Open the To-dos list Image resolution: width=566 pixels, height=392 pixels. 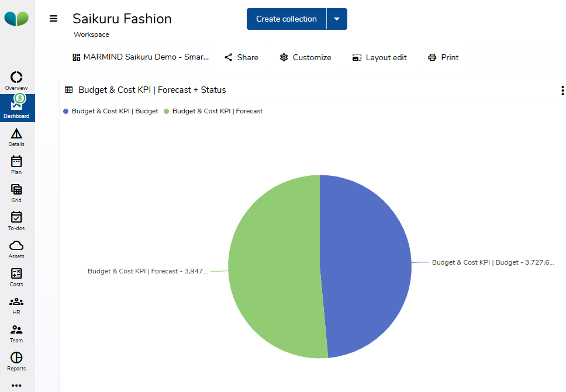tap(16, 221)
